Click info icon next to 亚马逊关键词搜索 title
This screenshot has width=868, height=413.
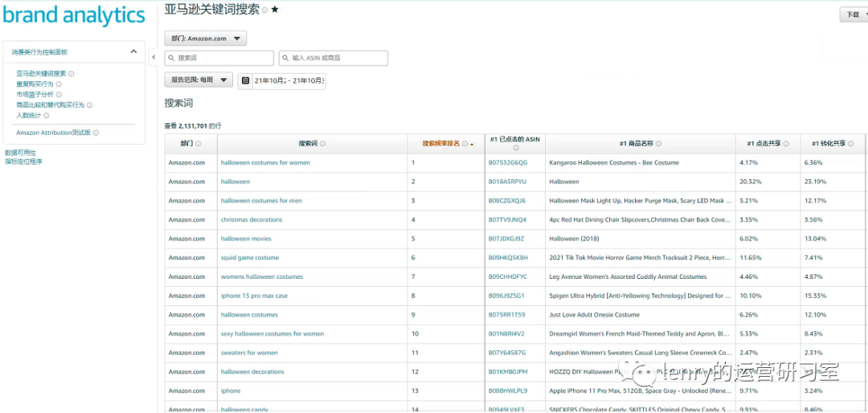(264, 10)
